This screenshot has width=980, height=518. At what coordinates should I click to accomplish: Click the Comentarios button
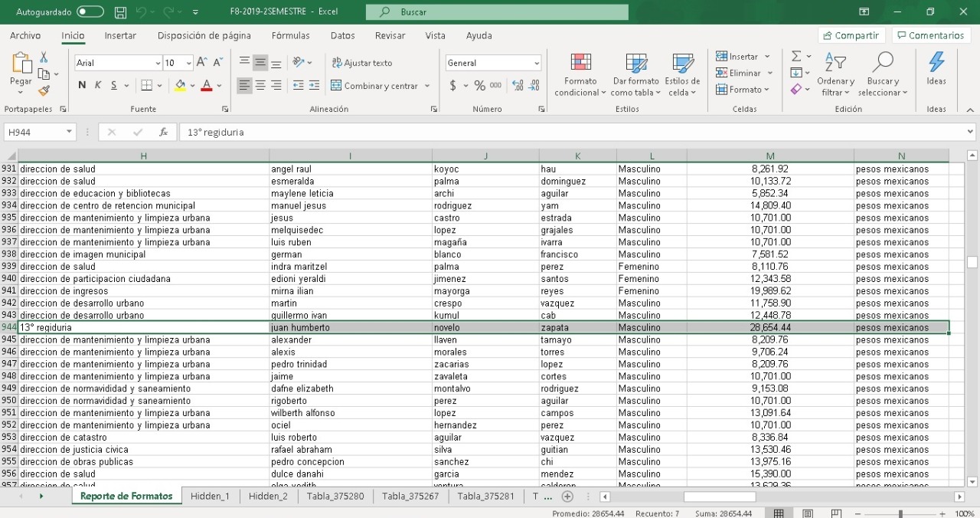click(931, 36)
